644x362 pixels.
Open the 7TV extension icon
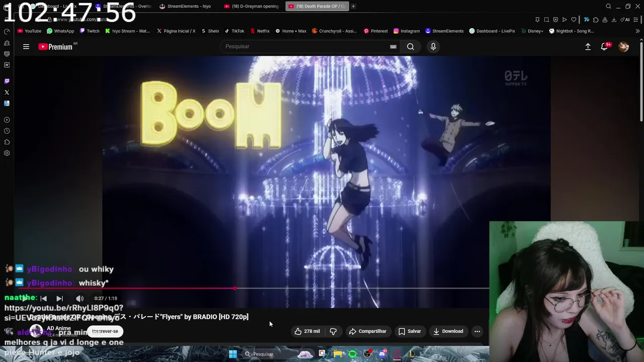587,20
